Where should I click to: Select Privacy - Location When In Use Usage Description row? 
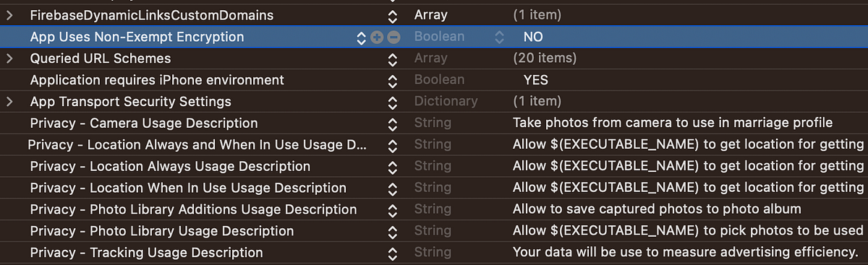(434, 188)
